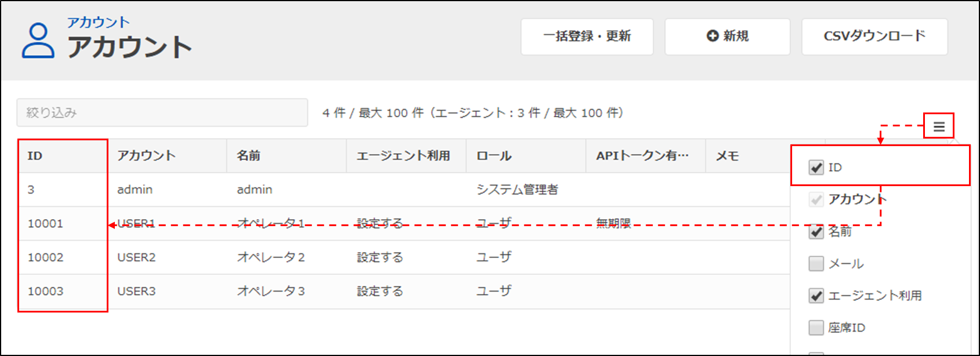Focus the 絞り込み filter input field
The width and height of the screenshot is (980, 356).
pyautogui.click(x=162, y=112)
